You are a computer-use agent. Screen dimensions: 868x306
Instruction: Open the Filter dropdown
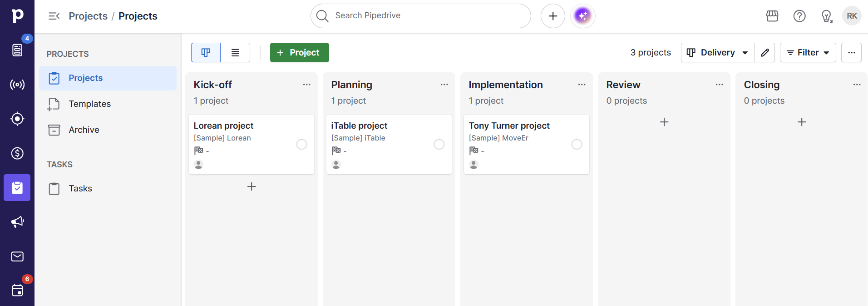pyautogui.click(x=808, y=52)
